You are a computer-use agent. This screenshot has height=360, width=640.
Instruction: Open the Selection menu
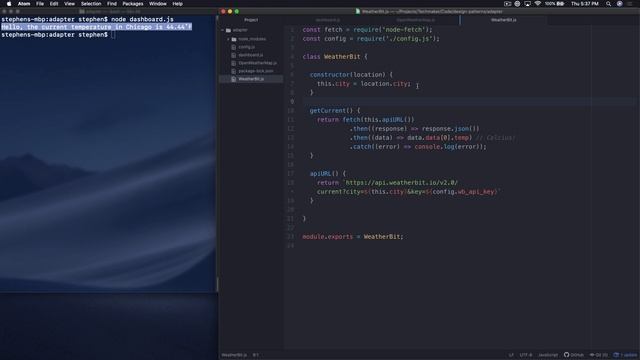(x=91, y=4)
